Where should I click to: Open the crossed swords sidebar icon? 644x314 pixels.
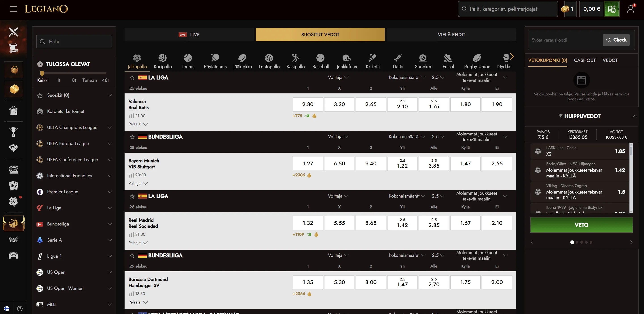[13, 32]
